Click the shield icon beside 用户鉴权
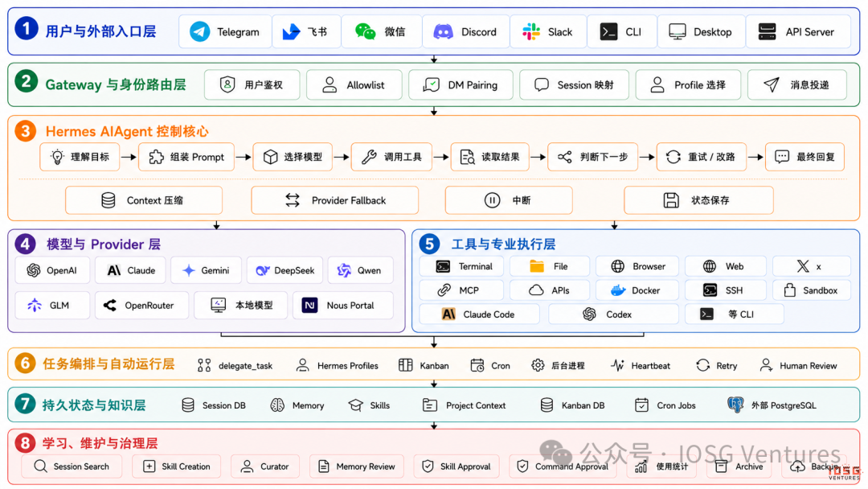Viewport: 868px width, 489px height. point(227,84)
